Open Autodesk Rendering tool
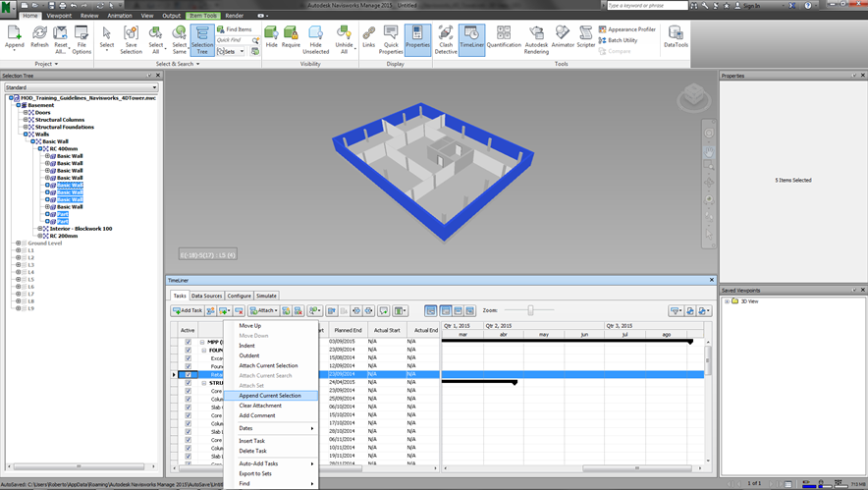The image size is (868, 490). click(536, 39)
